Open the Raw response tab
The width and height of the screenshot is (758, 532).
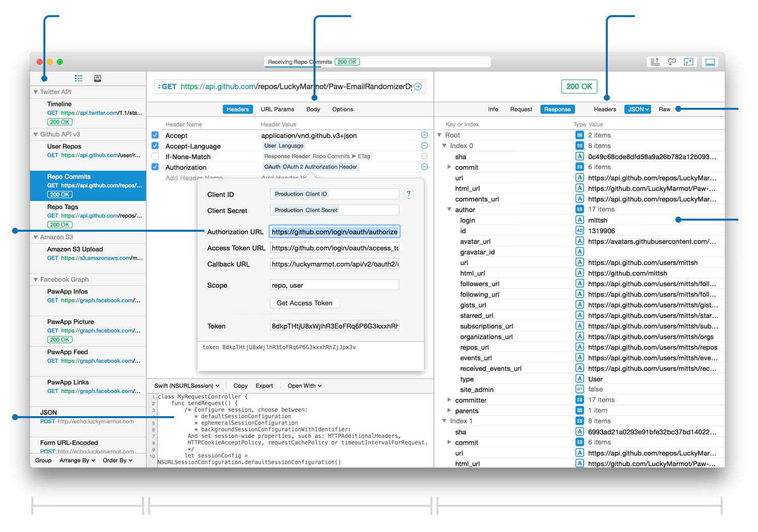(664, 109)
